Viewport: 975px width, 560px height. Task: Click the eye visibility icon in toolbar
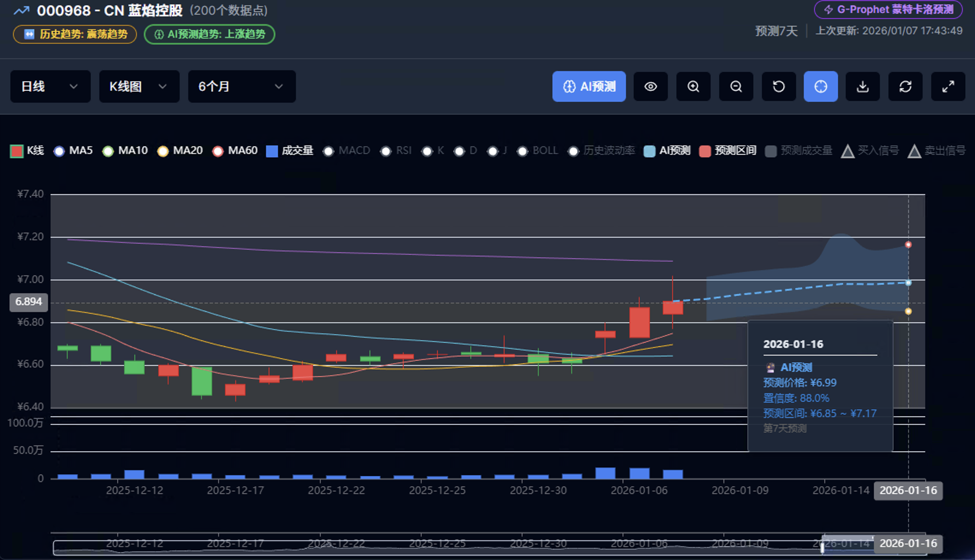(x=650, y=86)
